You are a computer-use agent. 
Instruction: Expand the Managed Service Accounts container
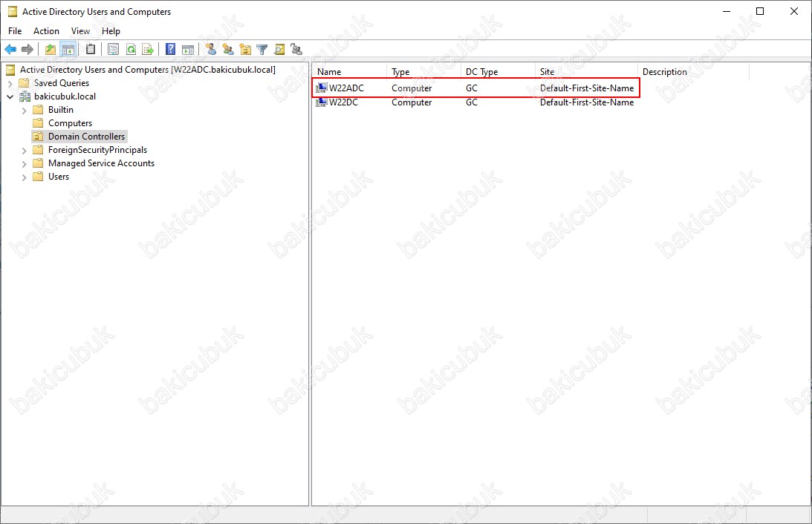tap(24, 164)
